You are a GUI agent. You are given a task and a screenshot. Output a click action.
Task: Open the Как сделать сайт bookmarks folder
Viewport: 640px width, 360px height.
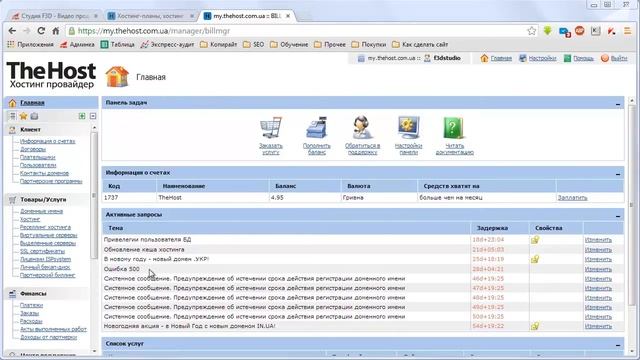point(420,44)
